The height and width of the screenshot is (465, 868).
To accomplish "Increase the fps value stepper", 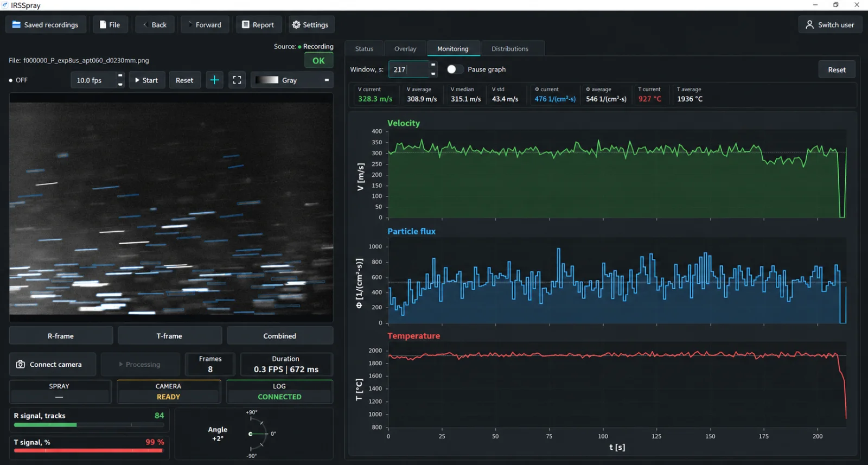I will (120, 76).
